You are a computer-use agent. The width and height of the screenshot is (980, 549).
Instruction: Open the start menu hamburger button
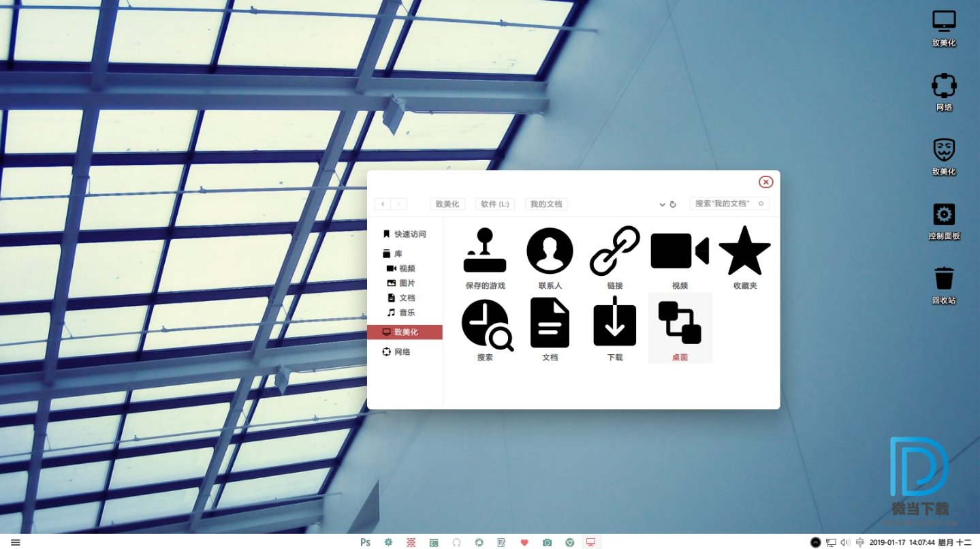click(15, 542)
